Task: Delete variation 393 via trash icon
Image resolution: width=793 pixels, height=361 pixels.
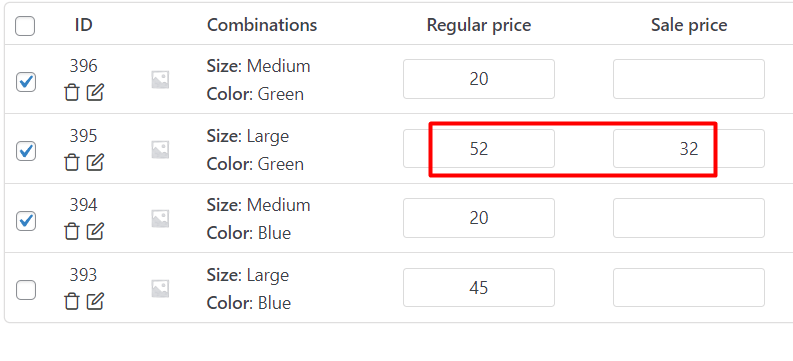Action: (72, 301)
